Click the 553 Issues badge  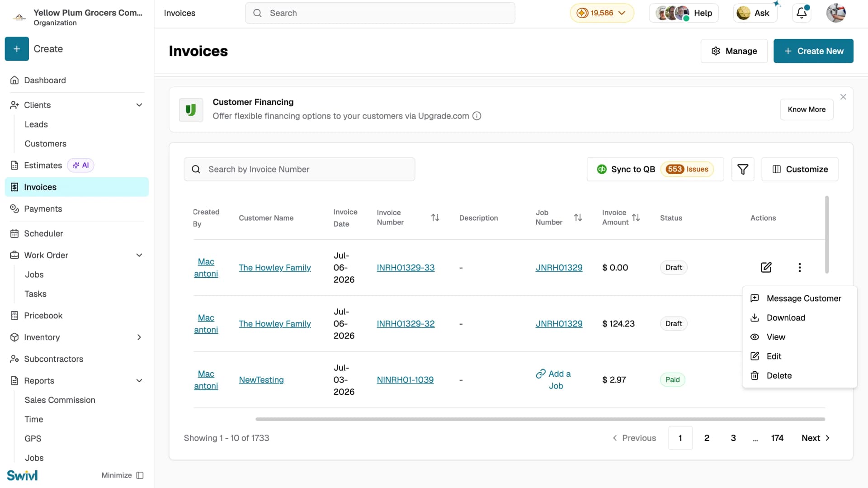687,169
